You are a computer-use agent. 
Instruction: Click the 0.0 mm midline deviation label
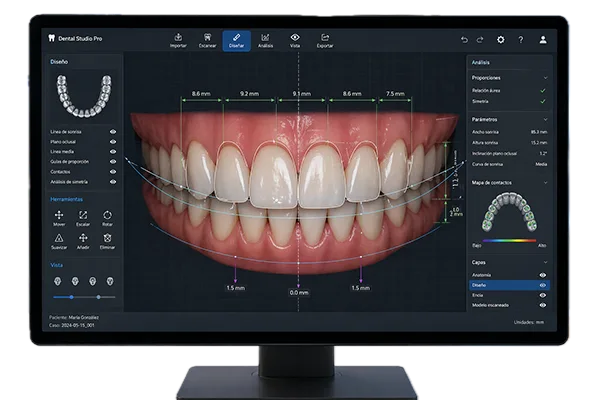click(299, 292)
